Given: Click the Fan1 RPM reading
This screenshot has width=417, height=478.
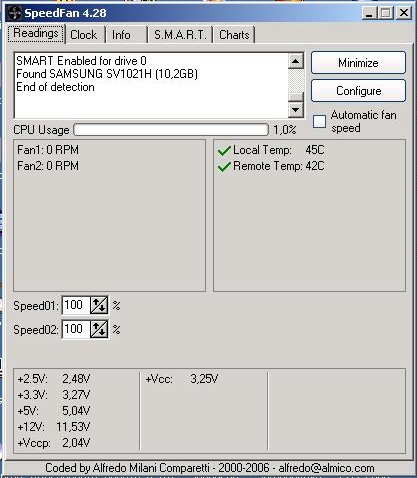Looking at the screenshot, I should click(x=48, y=150).
